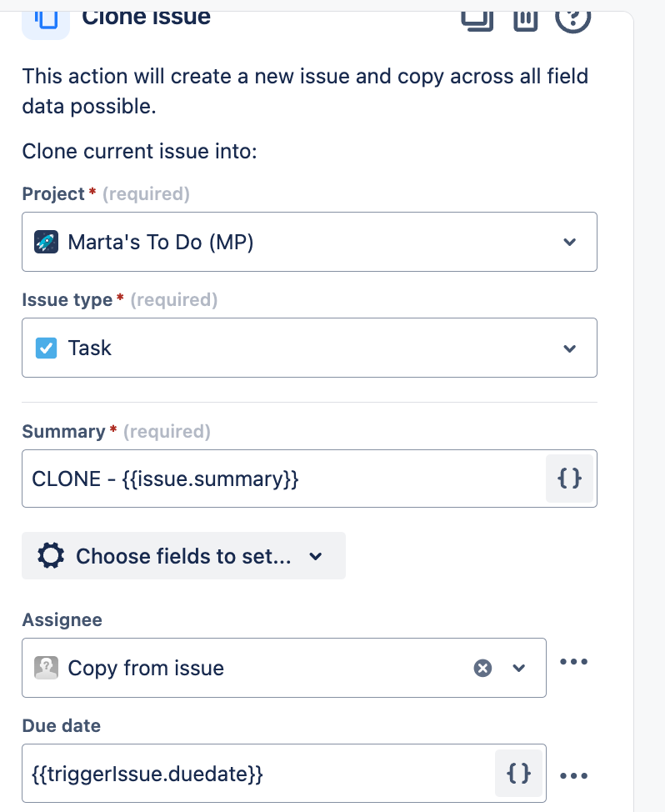Expand the Assignee dropdown chevron

point(519,668)
